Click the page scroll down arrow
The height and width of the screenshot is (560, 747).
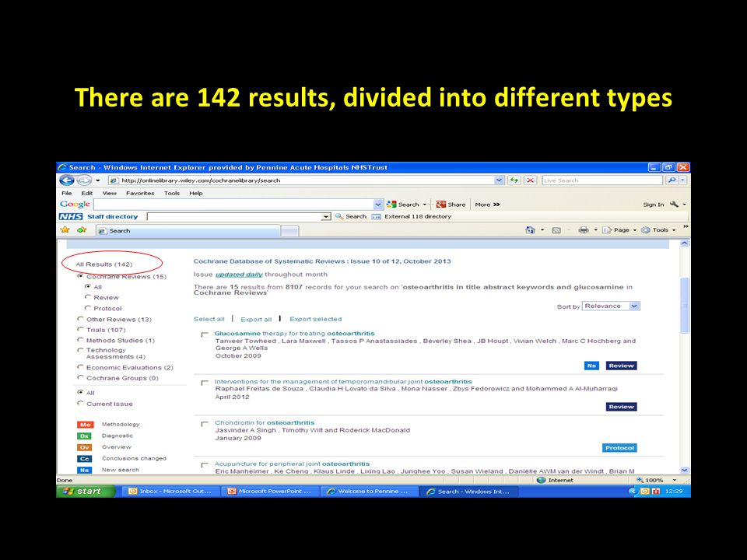coord(685,470)
